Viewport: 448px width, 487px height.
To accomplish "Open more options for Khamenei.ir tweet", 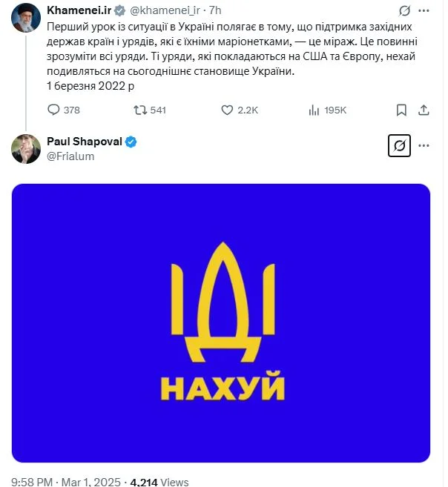I will click(424, 11).
